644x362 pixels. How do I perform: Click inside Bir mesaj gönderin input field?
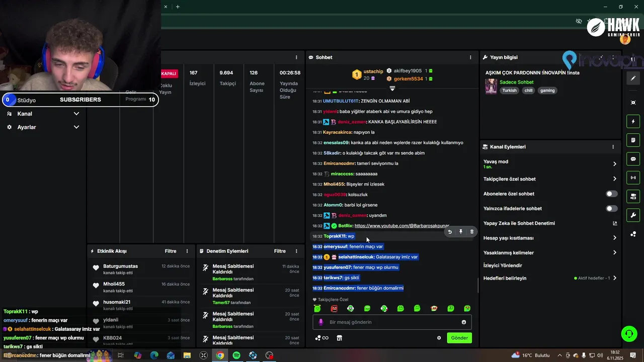pos(392,322)
